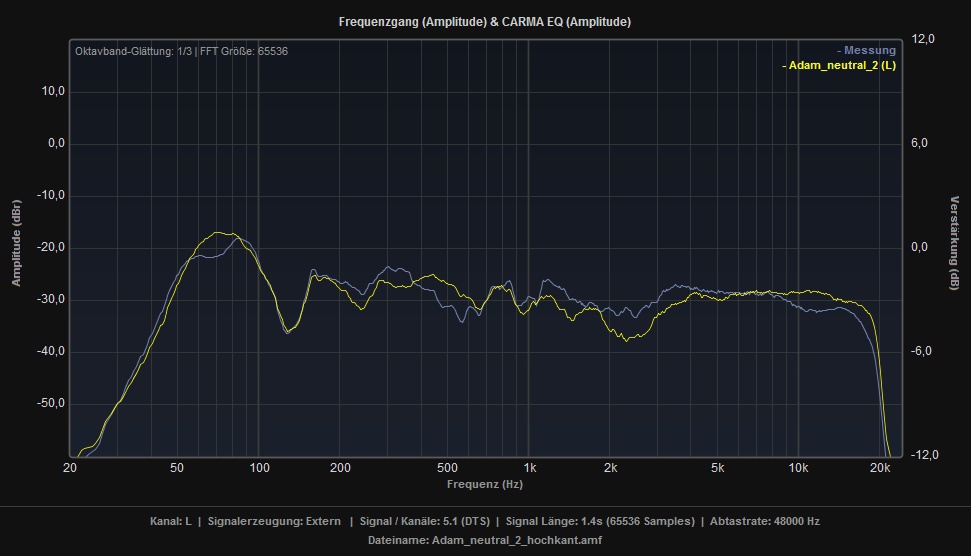Click the chart title Frequenzgang (Amplitude) & CARMA EQ
This screenshot has width=971, height=556.
(x=485, y=21)
